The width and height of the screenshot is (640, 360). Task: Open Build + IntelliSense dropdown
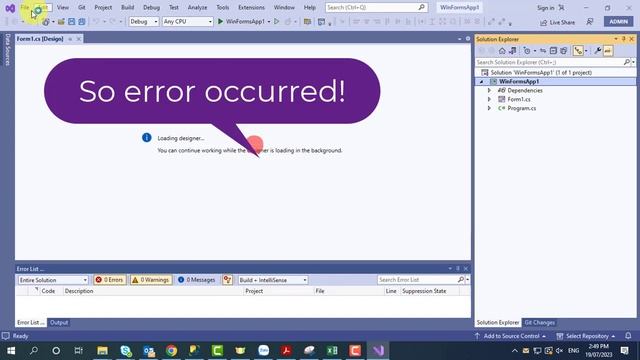tap(273, 280)
